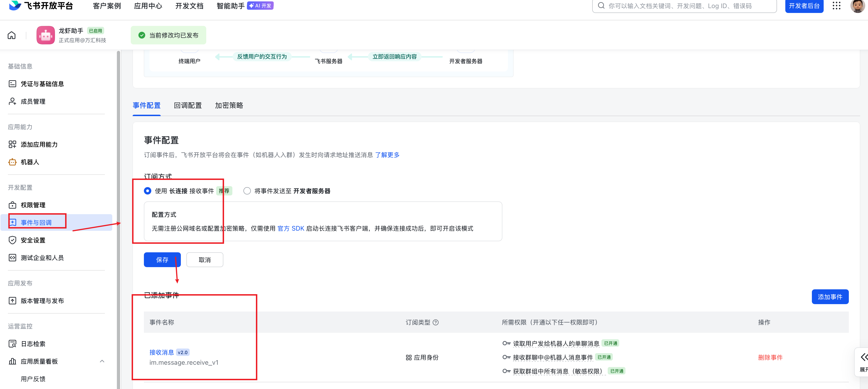Click the documentation search input field

click(x=684, y=6)
